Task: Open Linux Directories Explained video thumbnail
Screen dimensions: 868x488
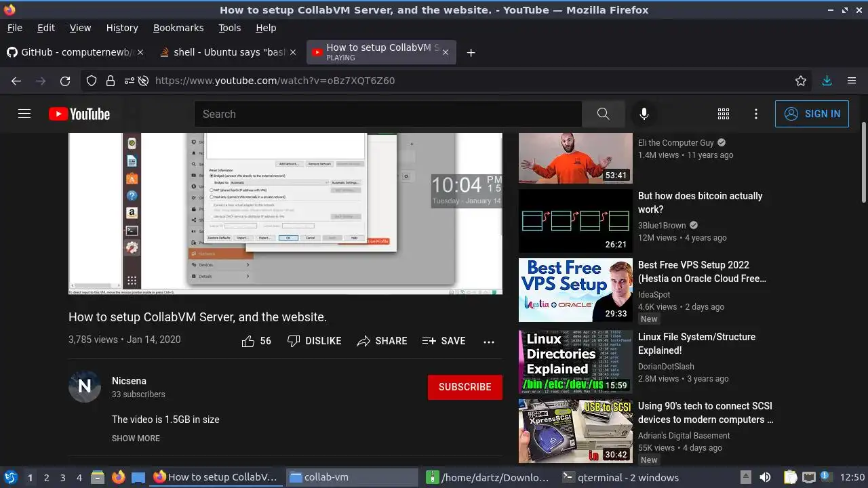Action: click(576, 362)
